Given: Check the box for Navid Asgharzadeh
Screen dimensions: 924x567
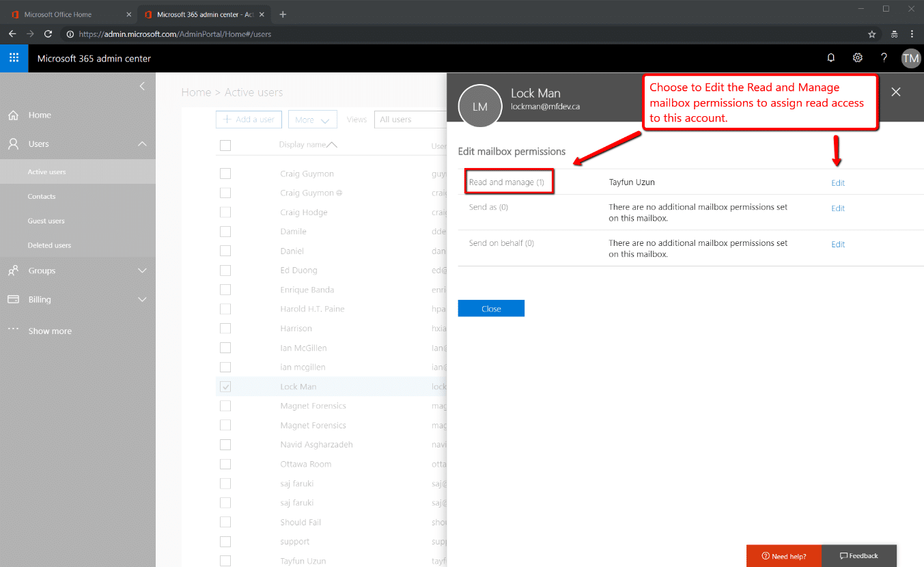Looking at the screenshot, I should [225, 445].
